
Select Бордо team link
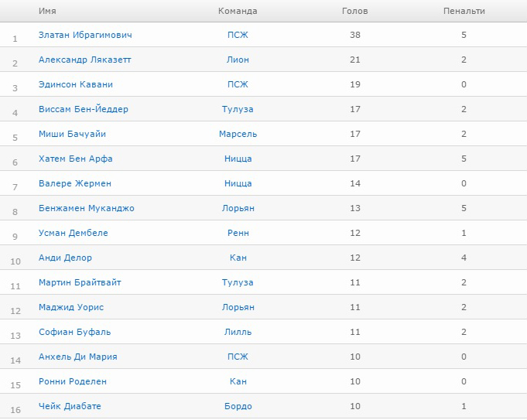(238, 406)
